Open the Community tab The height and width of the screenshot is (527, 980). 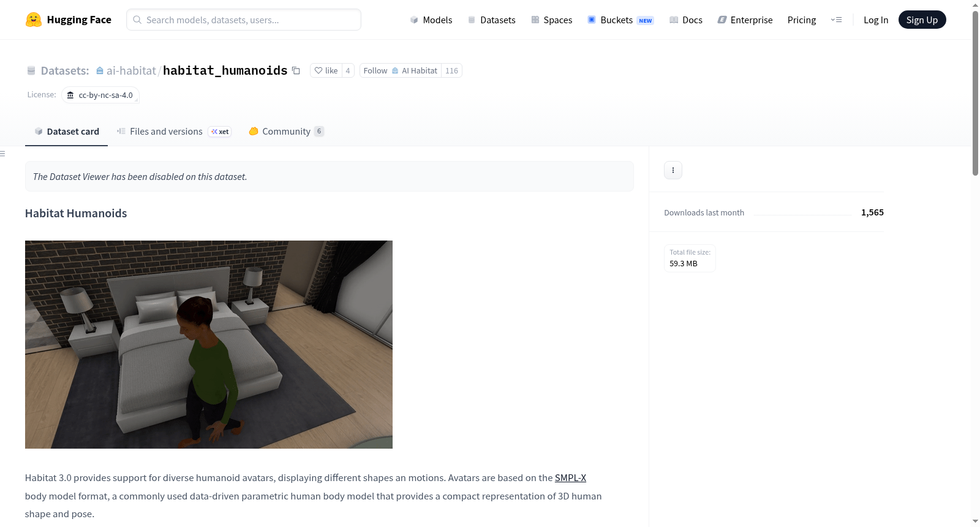pos(286,132)
